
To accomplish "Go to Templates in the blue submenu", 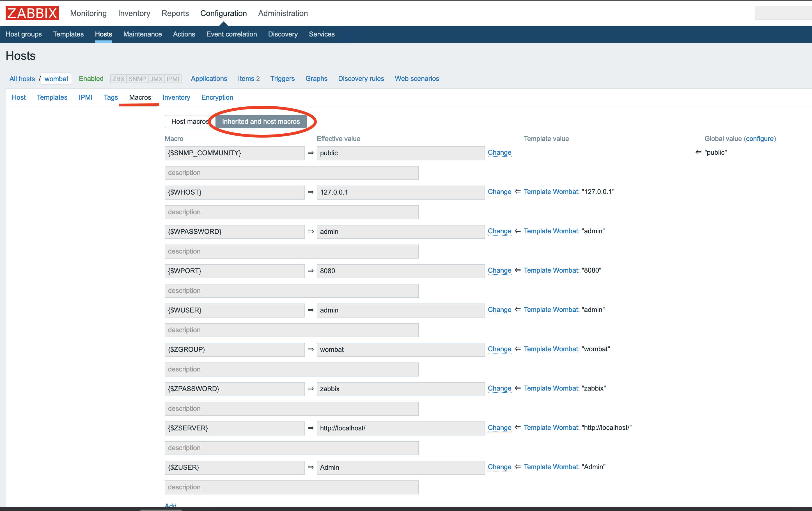I will coord(68,34).
